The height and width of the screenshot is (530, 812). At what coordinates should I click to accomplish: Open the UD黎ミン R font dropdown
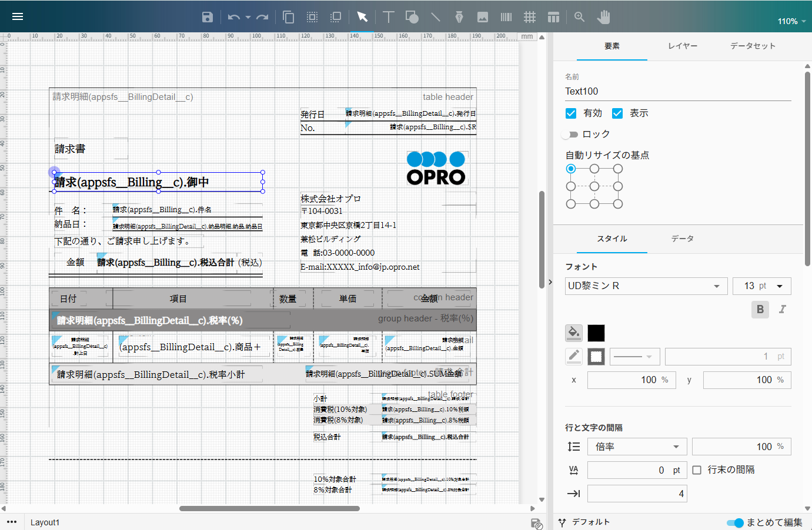coord(646,286)
